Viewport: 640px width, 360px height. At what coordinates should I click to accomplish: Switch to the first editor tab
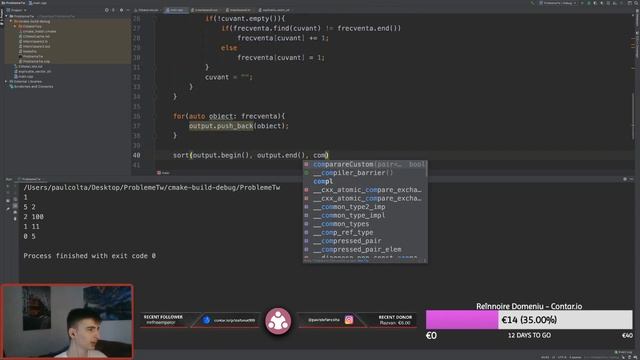148,10
